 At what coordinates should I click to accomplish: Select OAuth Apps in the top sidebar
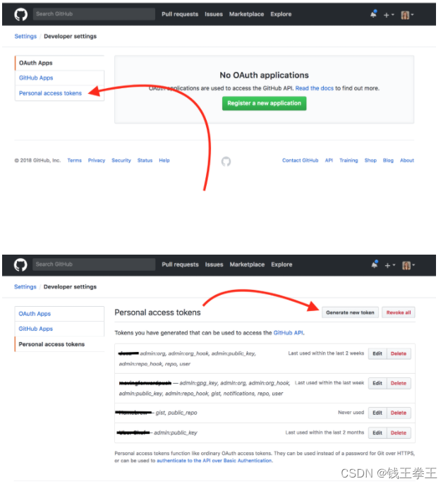click(x=59, y=63)
